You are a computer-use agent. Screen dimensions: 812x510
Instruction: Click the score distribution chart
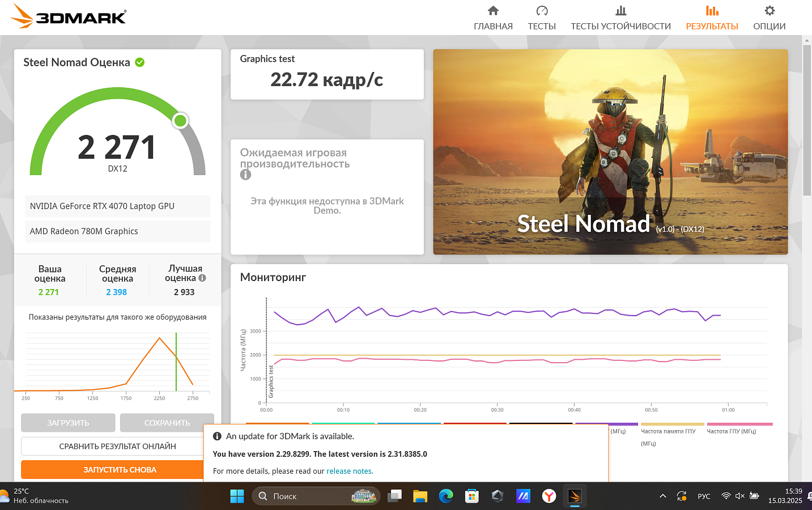tap(112, 362)
